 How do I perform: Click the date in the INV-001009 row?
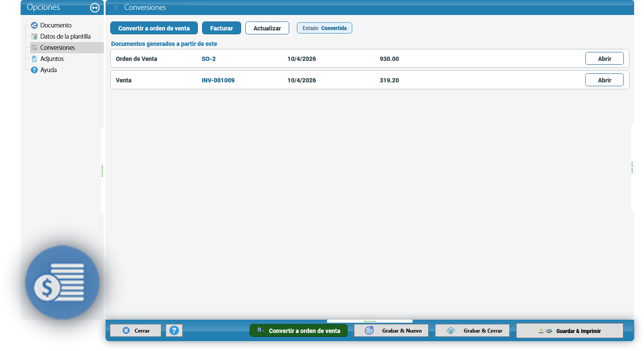point(302,80)
